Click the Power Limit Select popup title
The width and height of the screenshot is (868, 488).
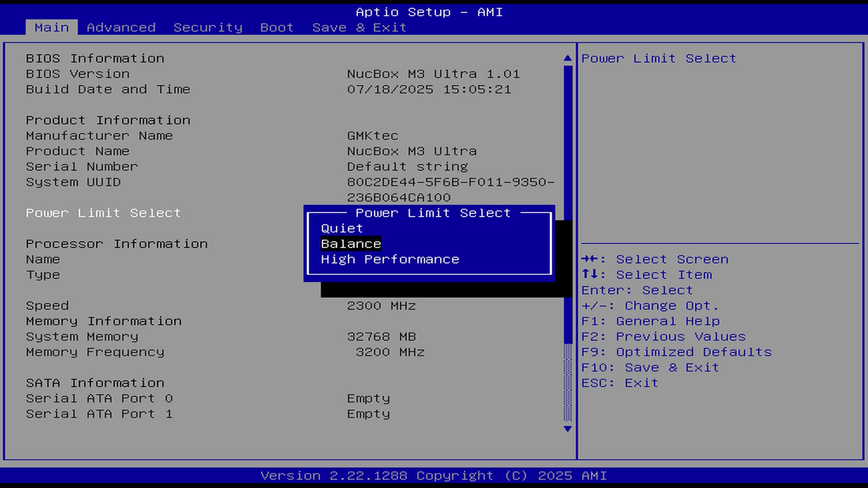433,213
